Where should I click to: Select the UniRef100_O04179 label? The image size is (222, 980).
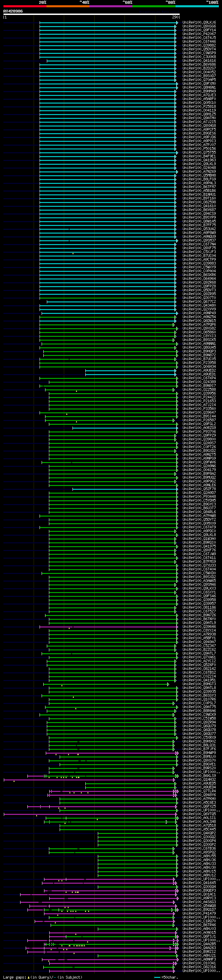[x=199, y=470]
